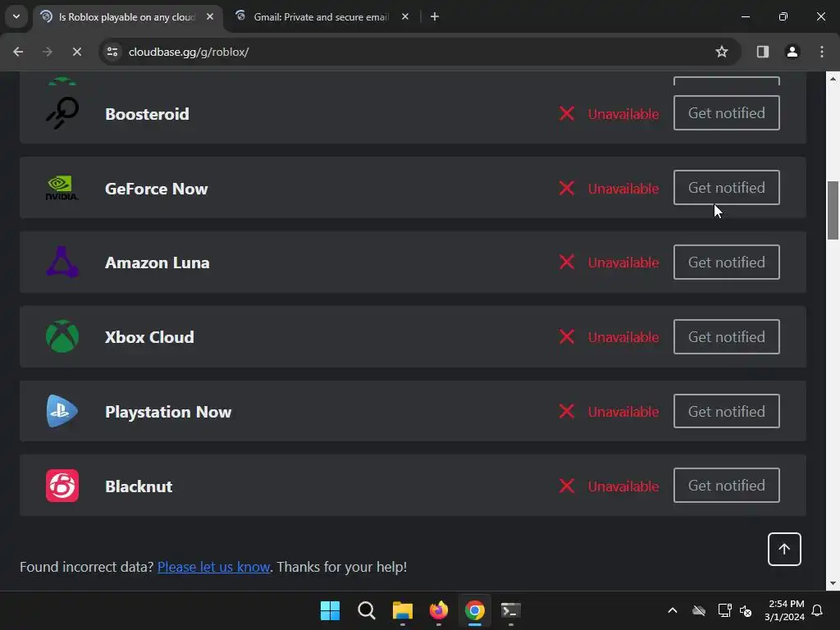Click the 'Unavailable' text for GeForce Now

pos(623,189)
